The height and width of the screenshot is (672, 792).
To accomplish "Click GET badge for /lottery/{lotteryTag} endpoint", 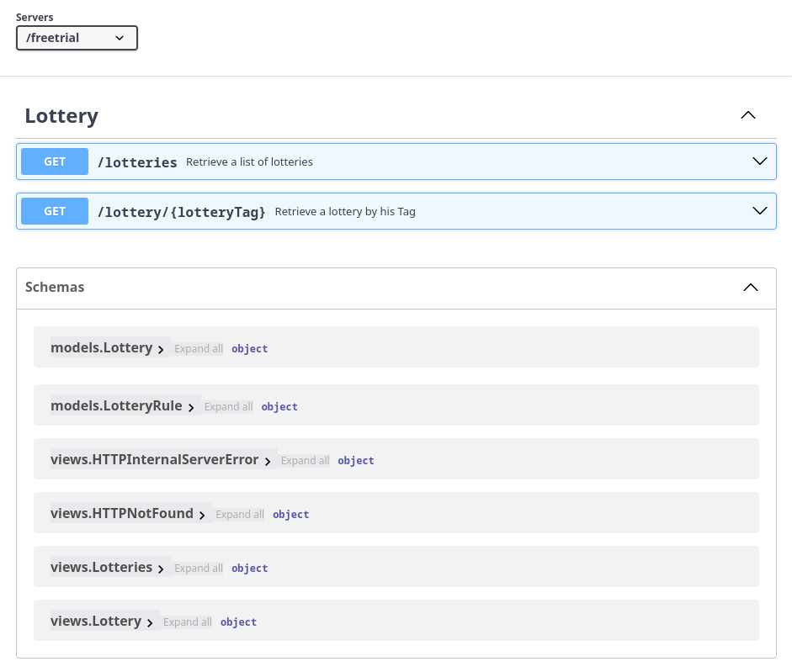I will tap(55, 211).
